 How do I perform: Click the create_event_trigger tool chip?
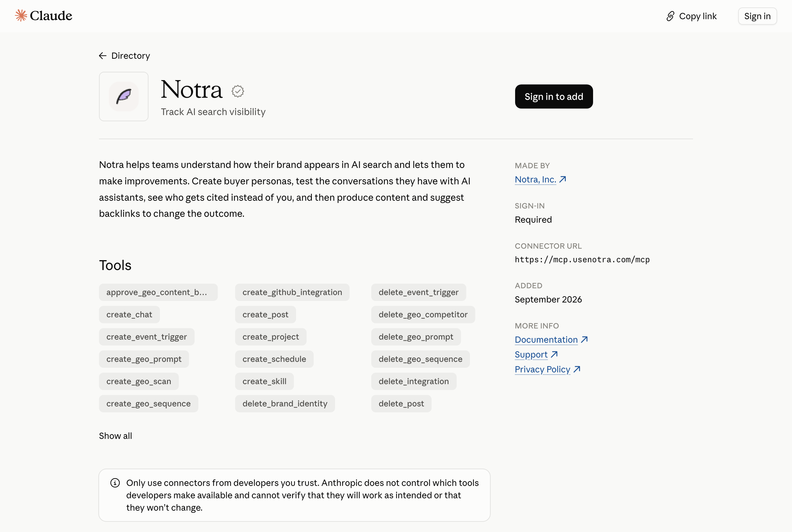(147, 337)
